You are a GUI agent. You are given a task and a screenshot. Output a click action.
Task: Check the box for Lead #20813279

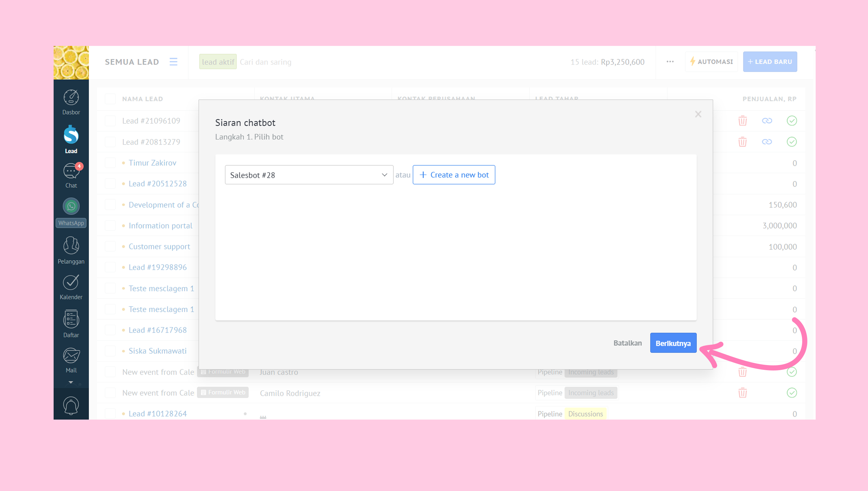110,142
